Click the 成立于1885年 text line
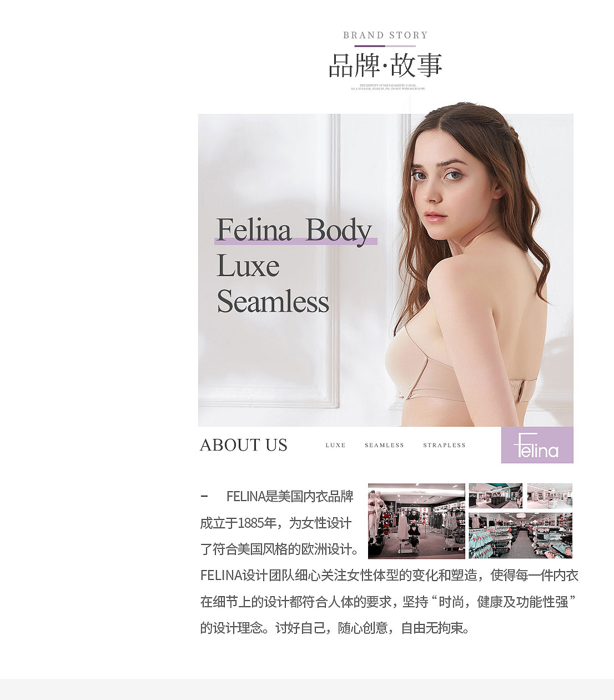Screen dimensions: 614x700 (276, 523)
